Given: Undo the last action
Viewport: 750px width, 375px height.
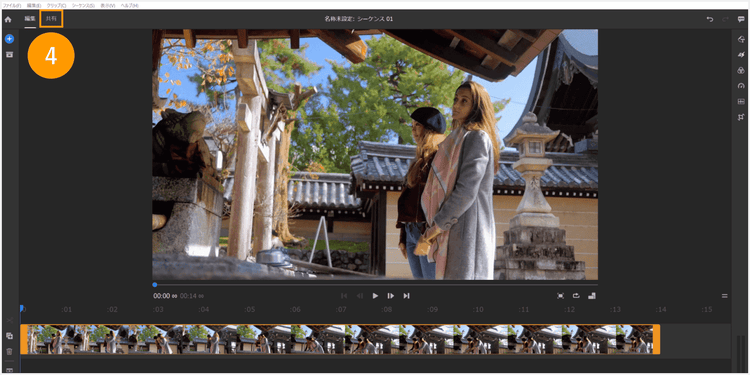Looking at the screenshot, I should pos(710,20).
